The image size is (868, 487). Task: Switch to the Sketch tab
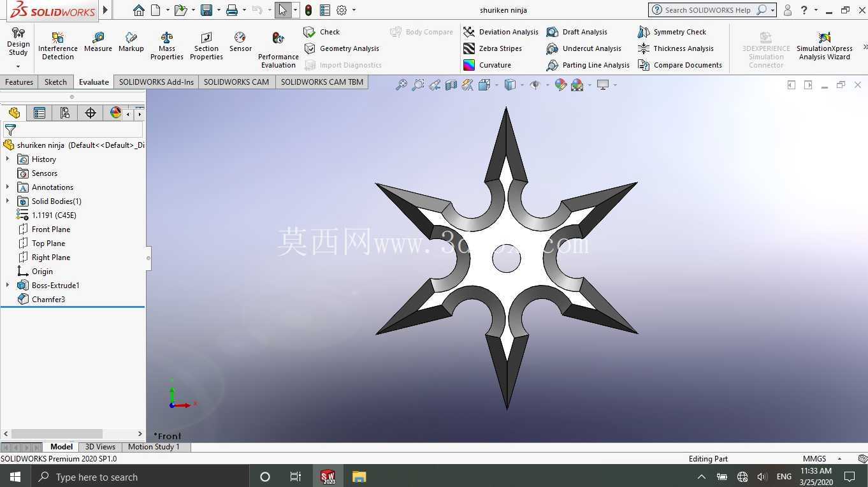55,82
